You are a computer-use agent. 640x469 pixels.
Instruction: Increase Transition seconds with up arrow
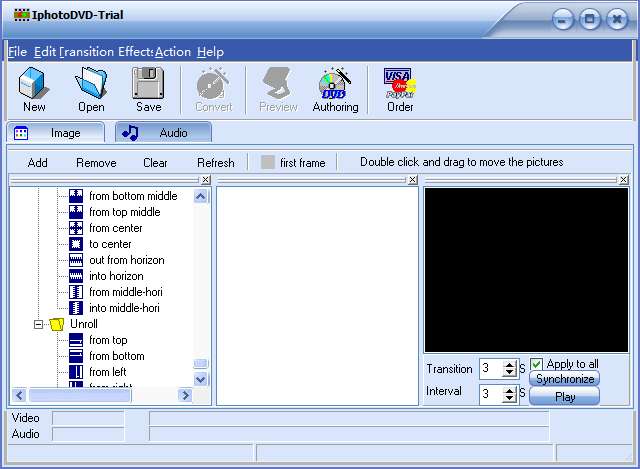tap(509, 365)
